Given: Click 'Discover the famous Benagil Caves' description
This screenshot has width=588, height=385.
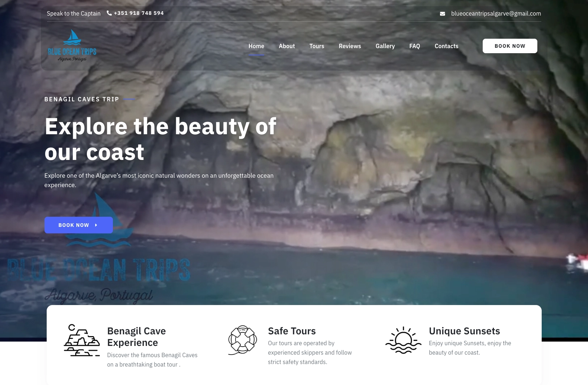Looking at the screenshot, I should (152, 360).
